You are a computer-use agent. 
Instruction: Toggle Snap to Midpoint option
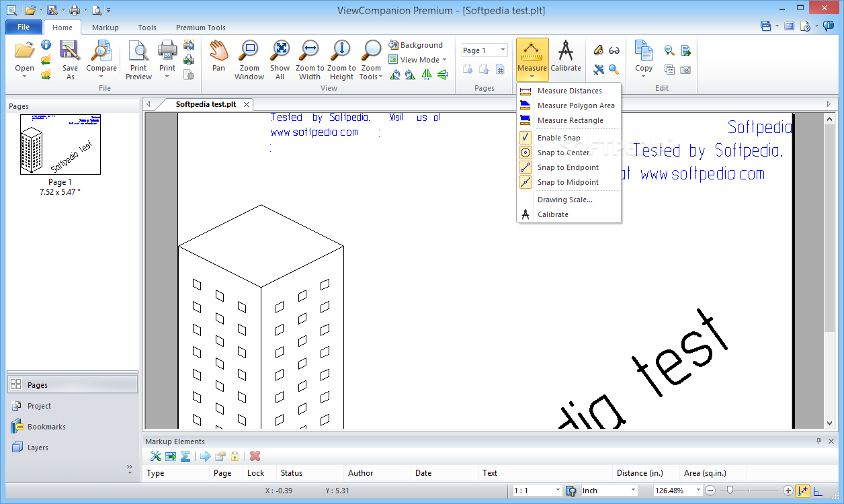[x=525, y=182]
